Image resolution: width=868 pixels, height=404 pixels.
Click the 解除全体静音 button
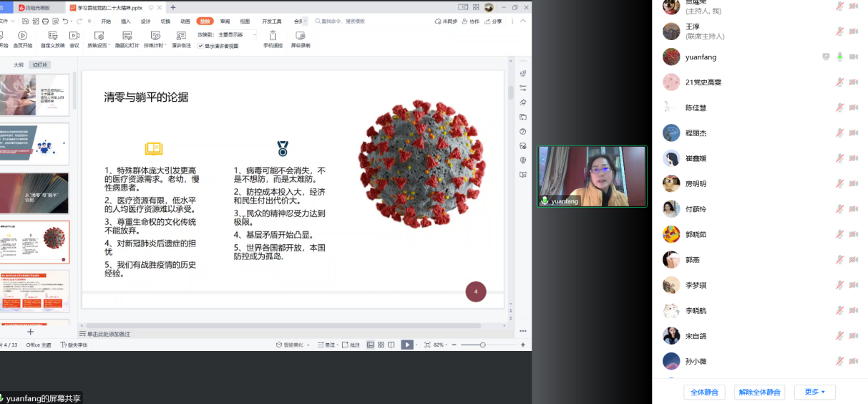[x=759, y=392]
